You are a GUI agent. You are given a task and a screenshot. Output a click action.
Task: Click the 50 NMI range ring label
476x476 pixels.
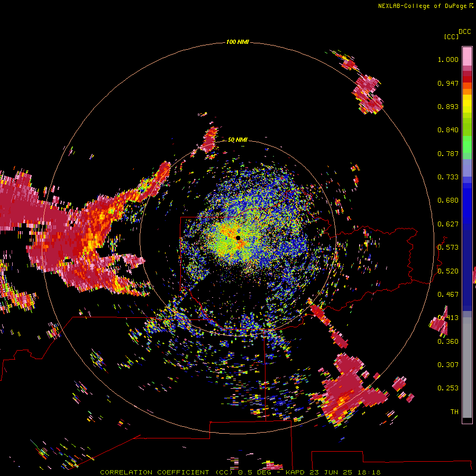[x=237, y=140]
